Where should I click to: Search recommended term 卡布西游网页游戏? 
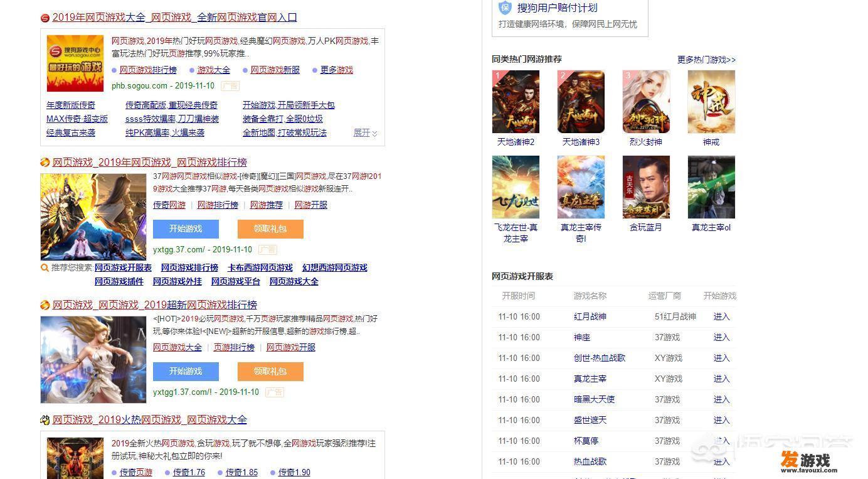(x=260, y=268)
